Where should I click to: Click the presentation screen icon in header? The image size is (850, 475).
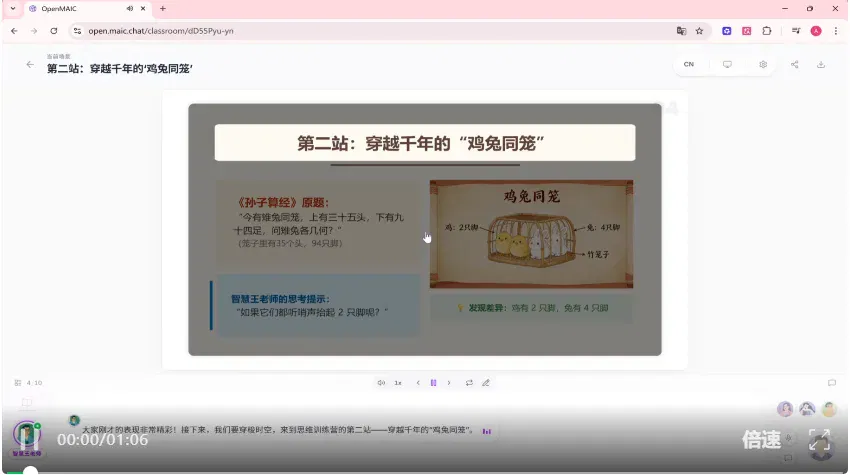[x=727, y=65]
